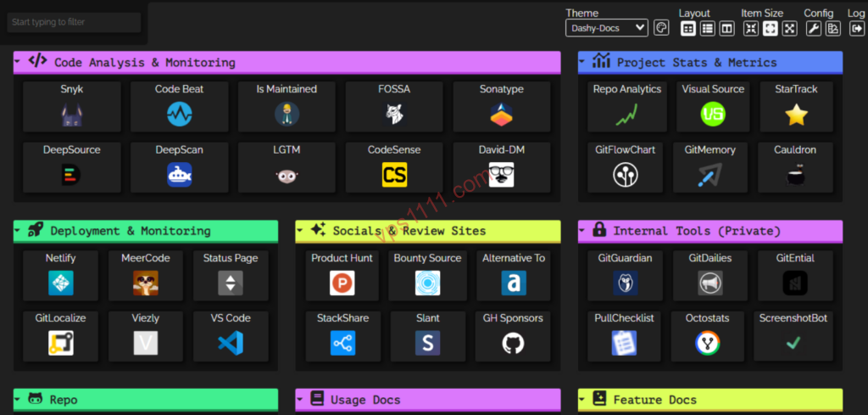868x415 pixels.
Task: Click the logout icon button
Action: 857,29
